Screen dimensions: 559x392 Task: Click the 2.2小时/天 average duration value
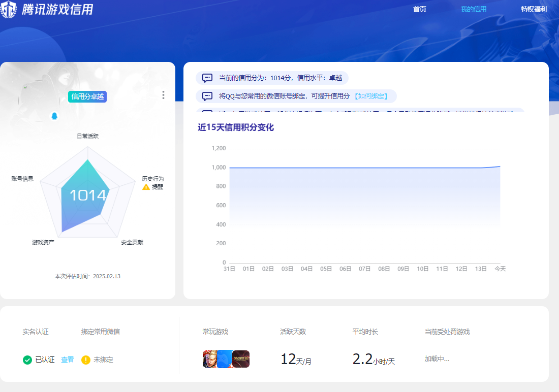point(374,359)
